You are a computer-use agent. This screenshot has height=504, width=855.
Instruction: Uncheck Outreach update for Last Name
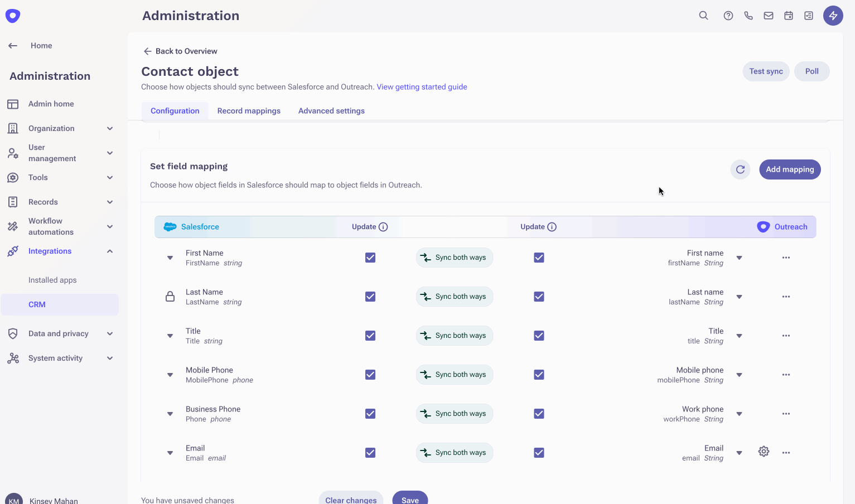539,297
